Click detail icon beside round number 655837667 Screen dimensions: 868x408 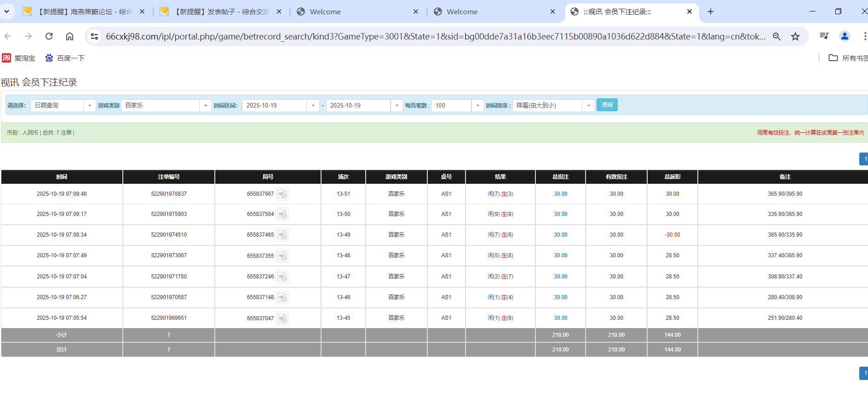click(282, 194)
